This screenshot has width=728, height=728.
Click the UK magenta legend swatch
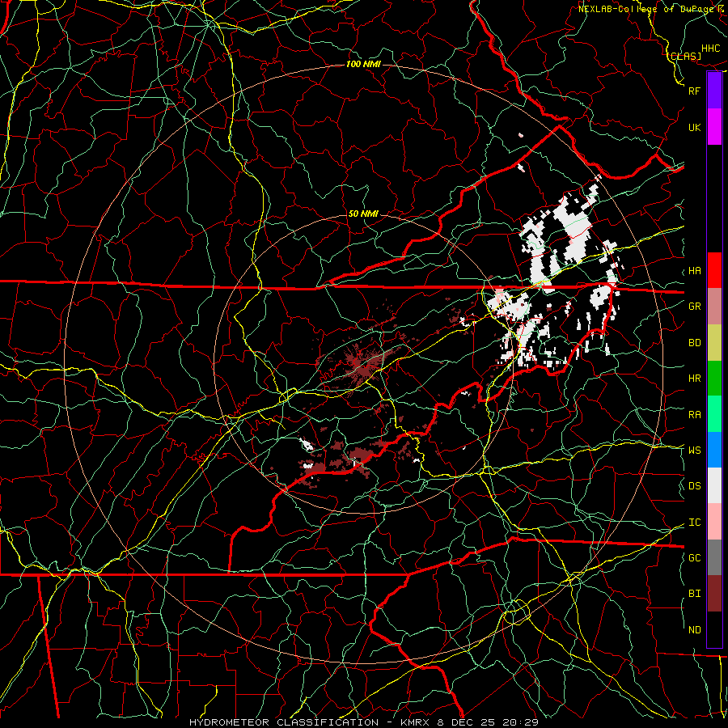714,127
